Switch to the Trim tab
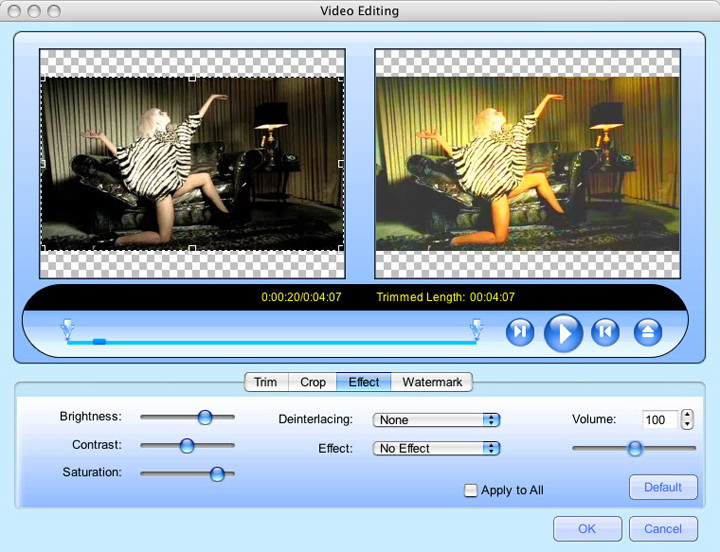The height and width of the screenshot is (552, 720). coord(265,382)
